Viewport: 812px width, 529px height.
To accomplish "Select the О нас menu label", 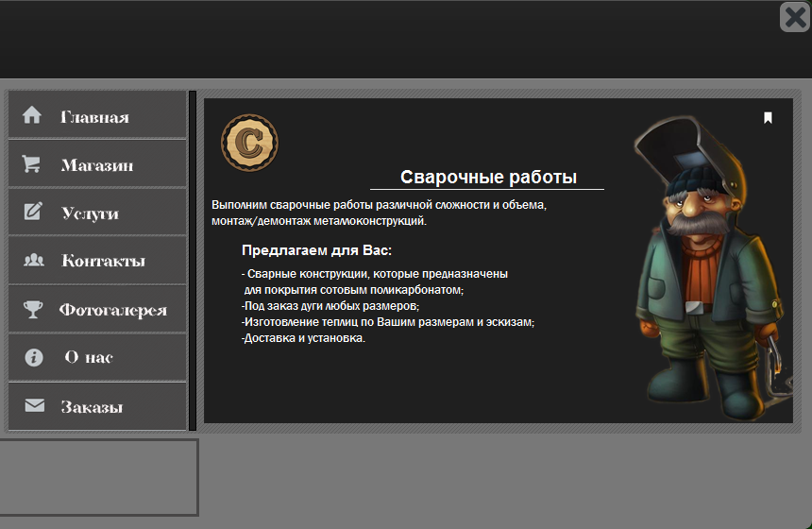I will [89, 358].
